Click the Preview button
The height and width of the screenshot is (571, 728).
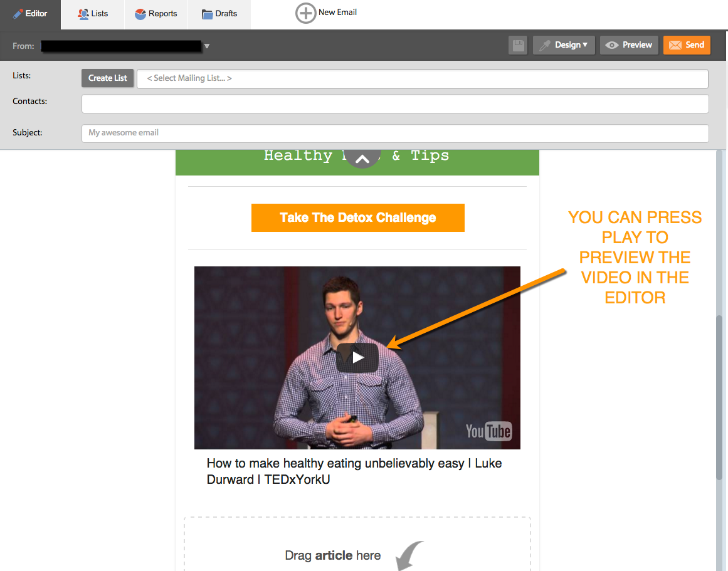point(629,45)
